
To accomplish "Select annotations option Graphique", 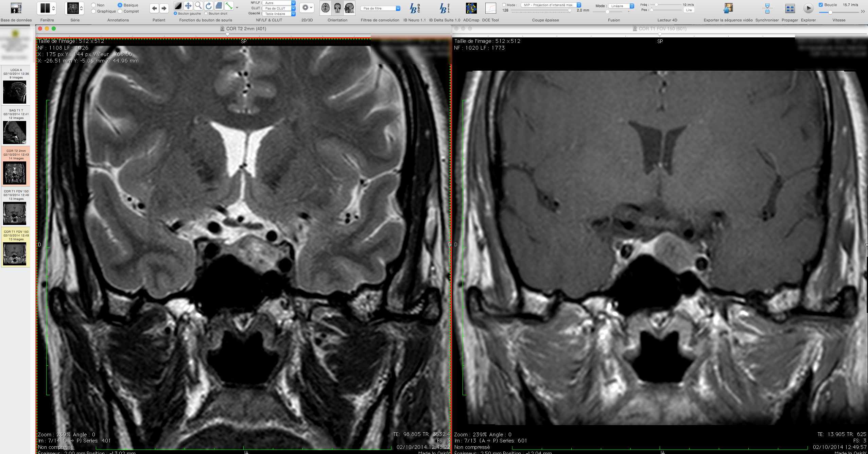I will [93, 11].
